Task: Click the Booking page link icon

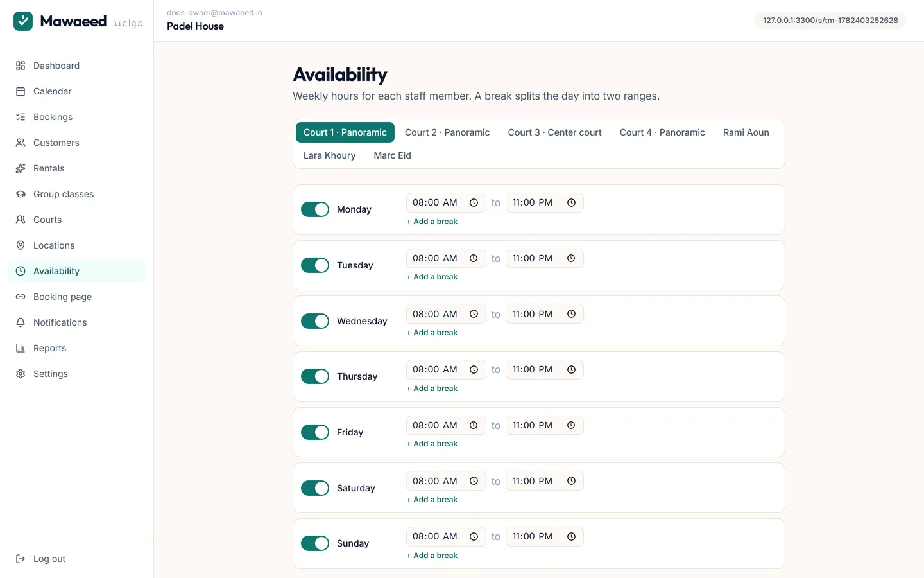Action: [21, 297]
